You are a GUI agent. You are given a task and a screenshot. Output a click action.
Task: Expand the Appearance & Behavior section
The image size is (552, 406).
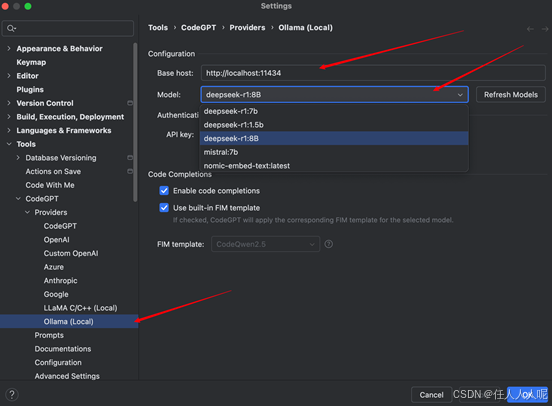(9, 49)
